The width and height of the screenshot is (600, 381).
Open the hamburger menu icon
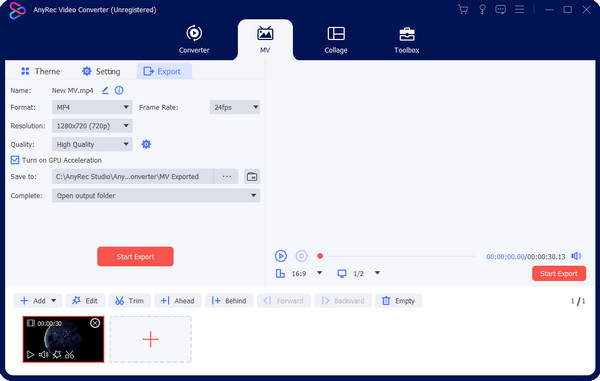pos(519,9)
